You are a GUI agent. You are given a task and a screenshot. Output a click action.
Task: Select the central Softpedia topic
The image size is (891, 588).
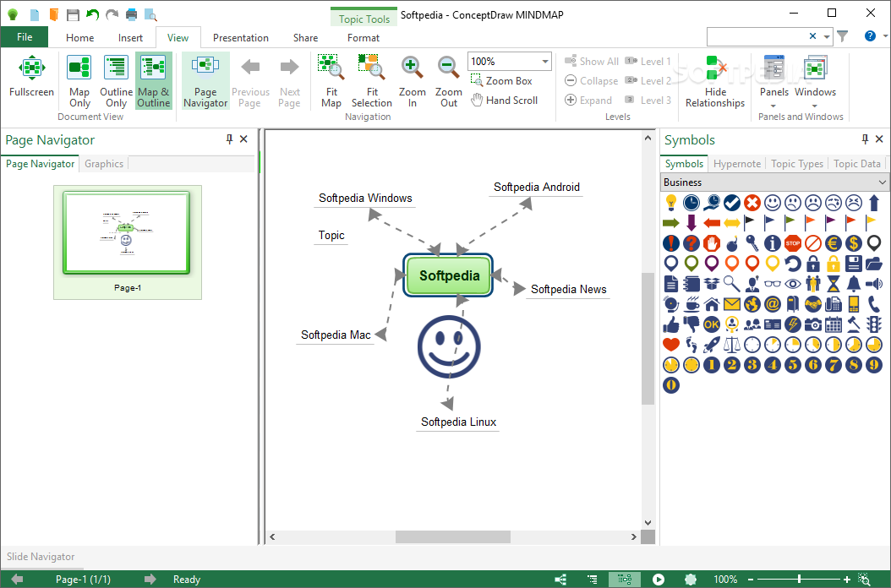click(448, 275)
